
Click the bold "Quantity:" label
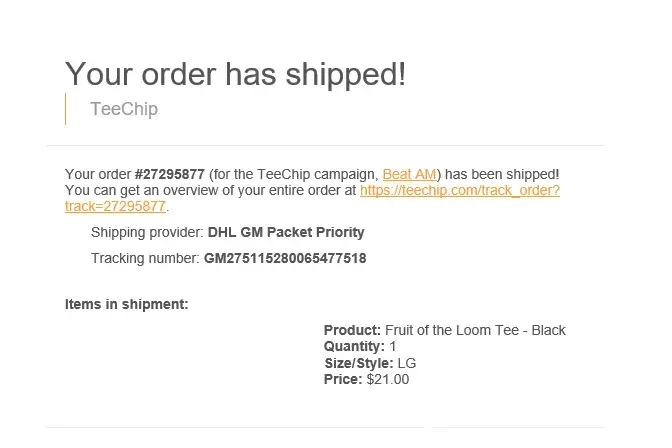click(x=354, y=347)
